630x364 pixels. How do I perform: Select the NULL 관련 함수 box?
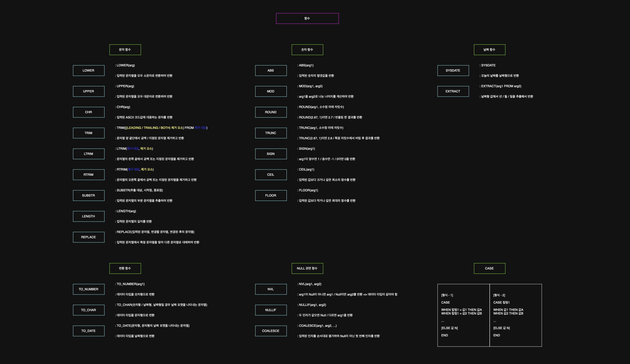[307, 268]
